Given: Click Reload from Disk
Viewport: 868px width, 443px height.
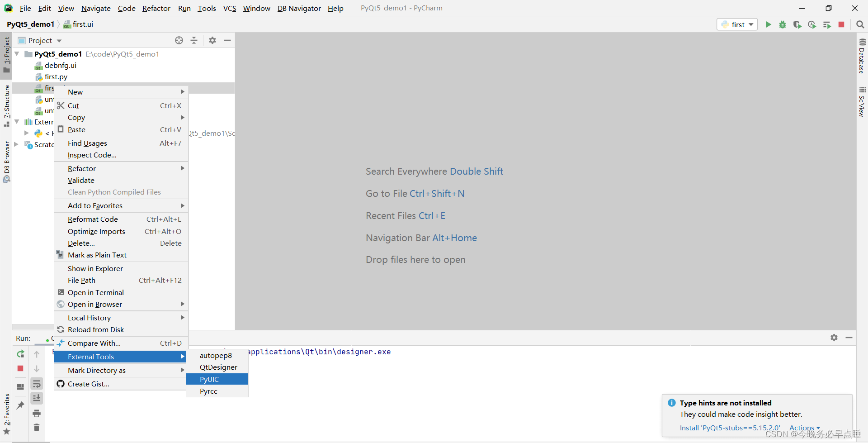Looking at the screenshot, I should (x=121, y=329).
